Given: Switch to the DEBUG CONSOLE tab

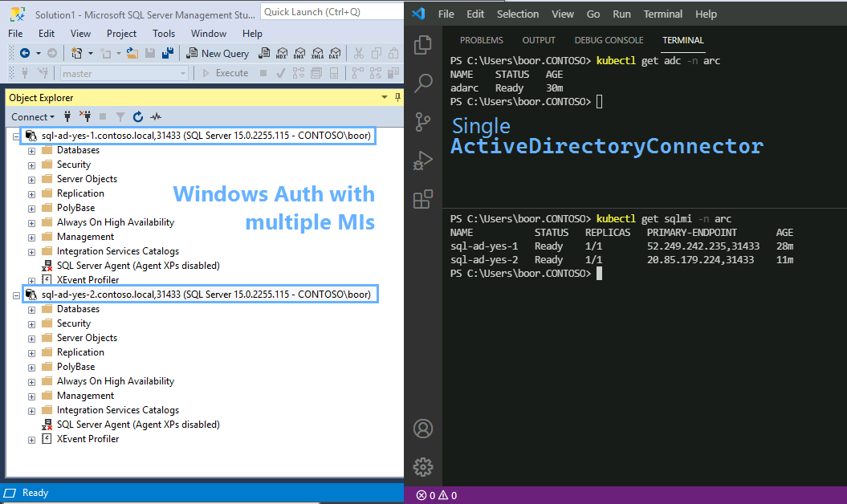Looking at the screenshot, I should (609, 40).
